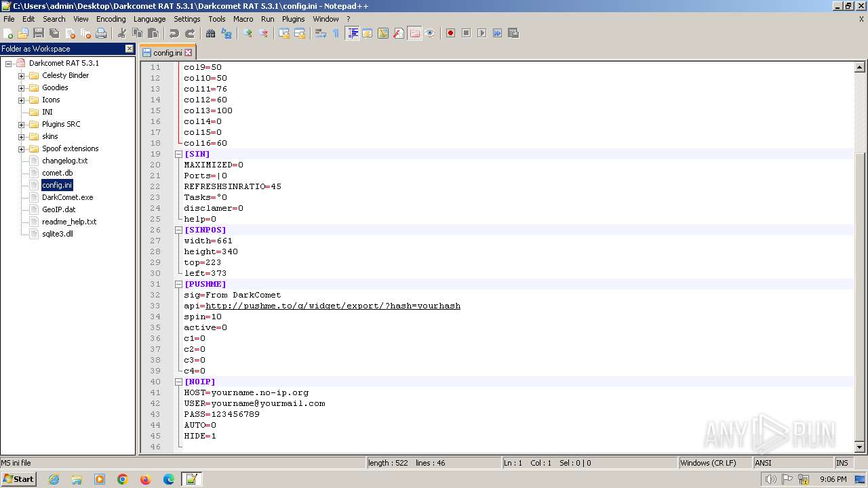This screenshot has height=488, width=868.
Task: Click the Open file toolbar icon
Action: (23, 33)
